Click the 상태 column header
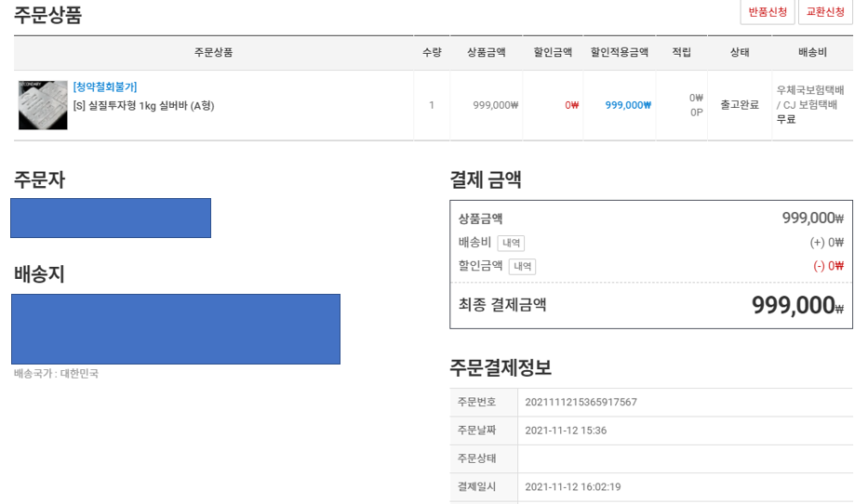Image resolution: width=868 pixels, height=504 pixels. click(x=740, y=52)
